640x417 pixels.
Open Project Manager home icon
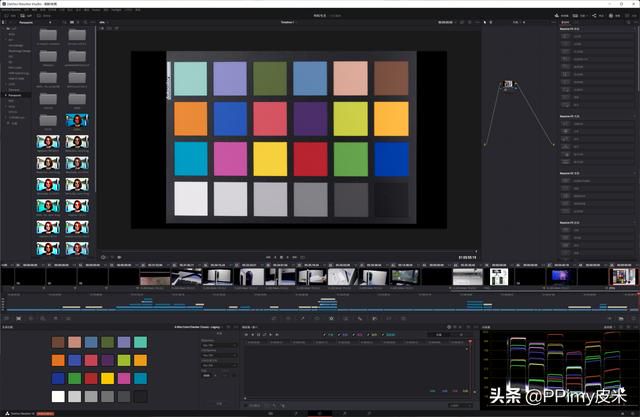pyautogui.click(x=622, y=413)
